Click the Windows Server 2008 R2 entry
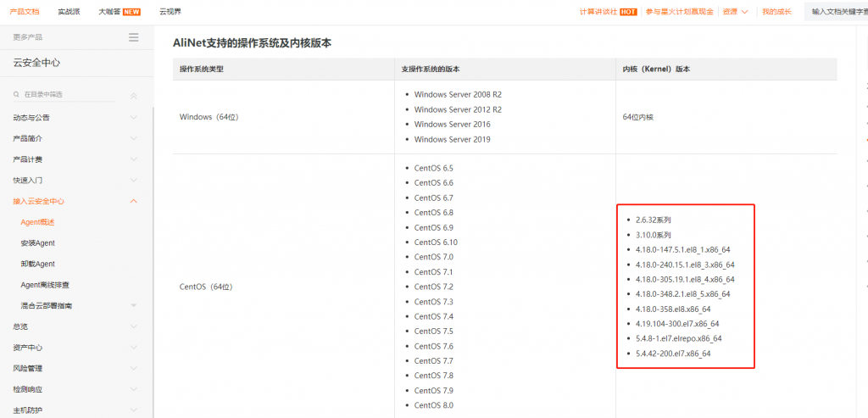This screenshot has width=868, height=418. [x=458, y=95]
